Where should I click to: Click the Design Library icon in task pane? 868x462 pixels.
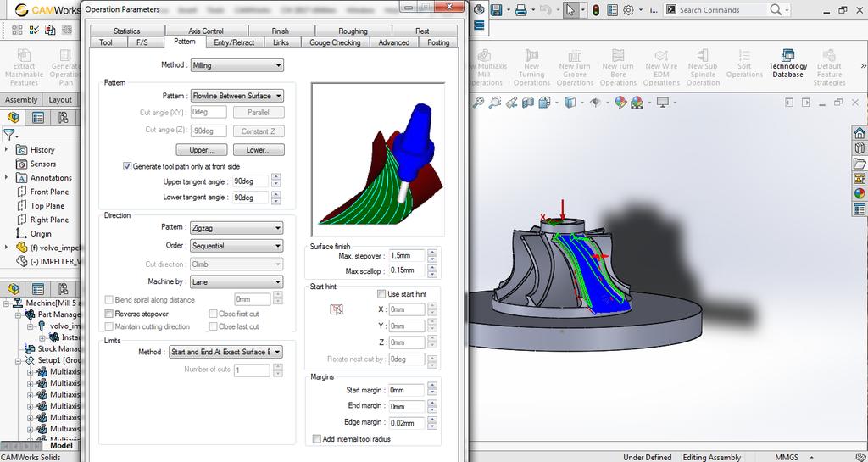click(860, 148)
